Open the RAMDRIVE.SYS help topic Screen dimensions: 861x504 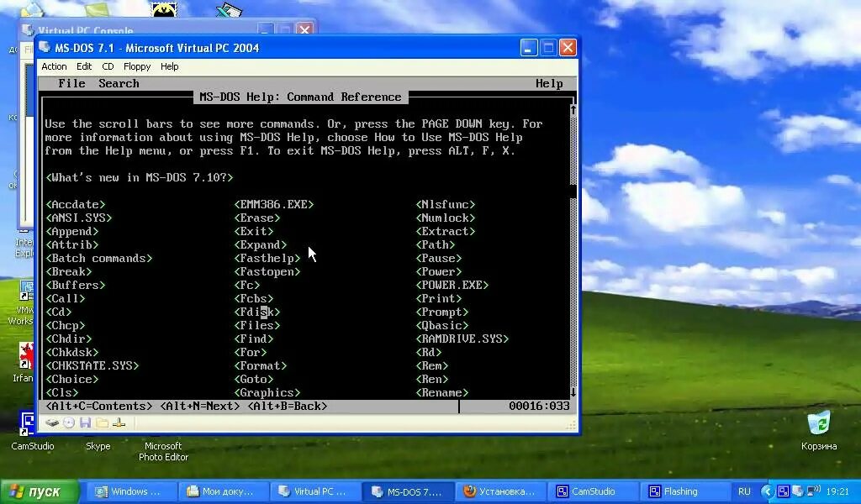[462, 339]
